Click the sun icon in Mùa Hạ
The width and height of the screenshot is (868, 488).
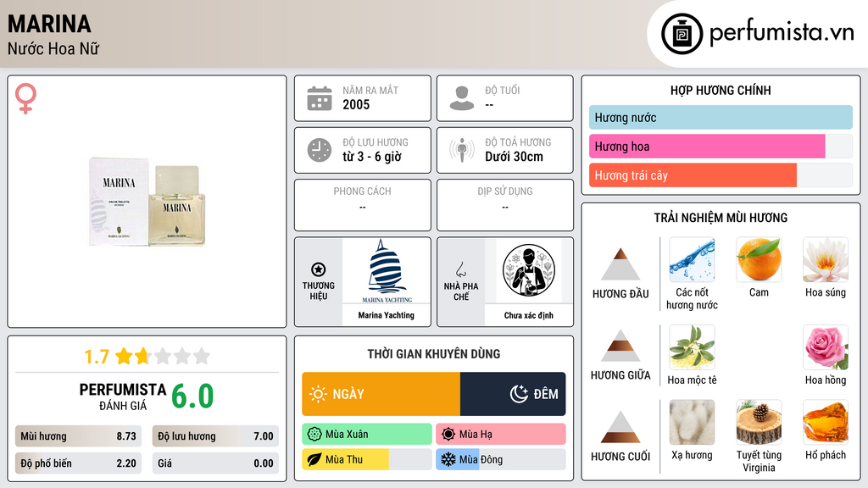pos(448,435)
